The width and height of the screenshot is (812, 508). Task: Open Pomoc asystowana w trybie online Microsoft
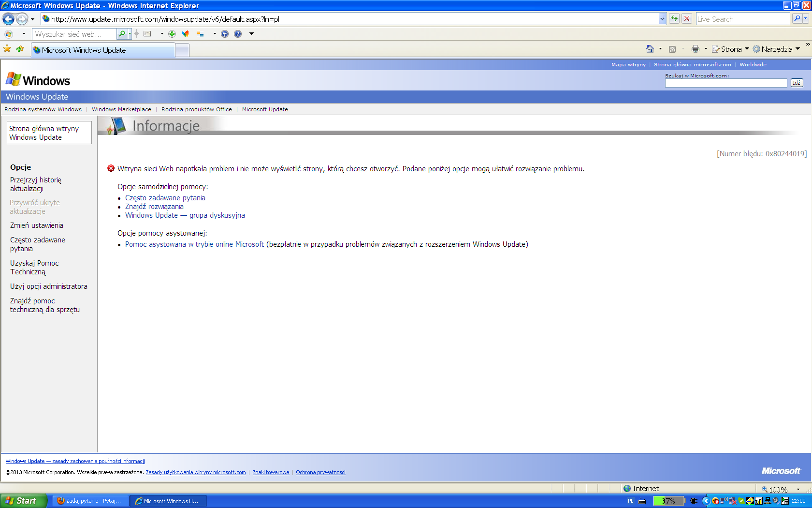pos(194,244)
